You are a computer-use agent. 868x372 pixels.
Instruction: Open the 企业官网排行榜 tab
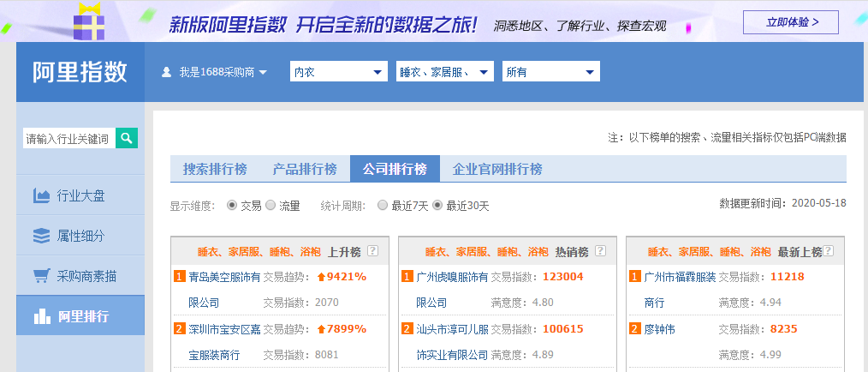coord(497,169)
